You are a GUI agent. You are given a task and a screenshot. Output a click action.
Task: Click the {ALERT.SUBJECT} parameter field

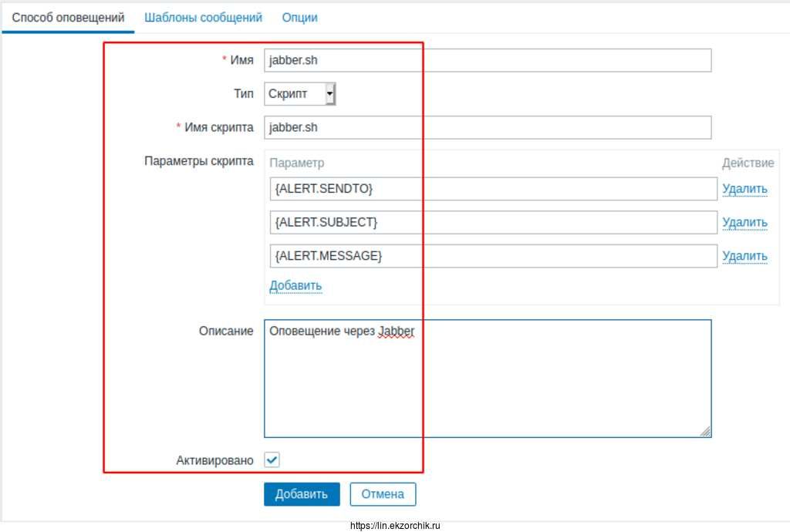493,223
